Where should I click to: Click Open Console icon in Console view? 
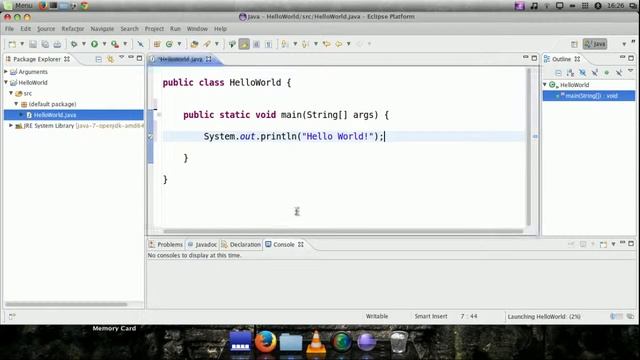(x=603, y=244)
